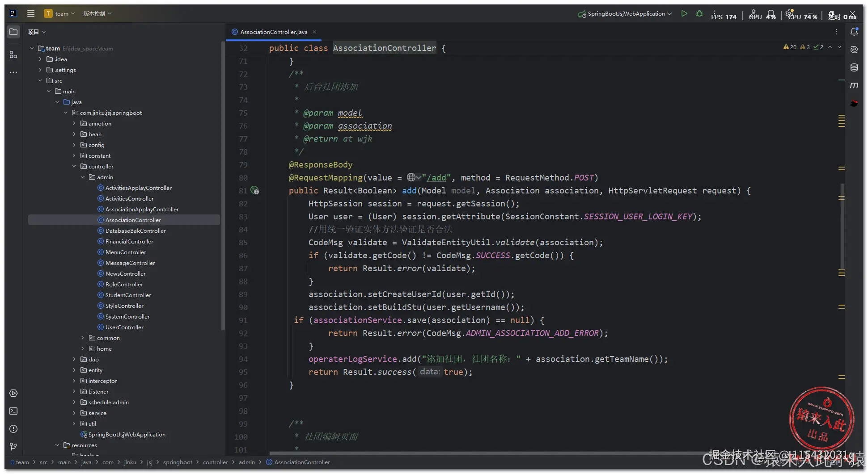Image resolution: width=868 pixels, height=474 pixels.
Task: Click the gutter icon on line 81
Action: point(255,191)
